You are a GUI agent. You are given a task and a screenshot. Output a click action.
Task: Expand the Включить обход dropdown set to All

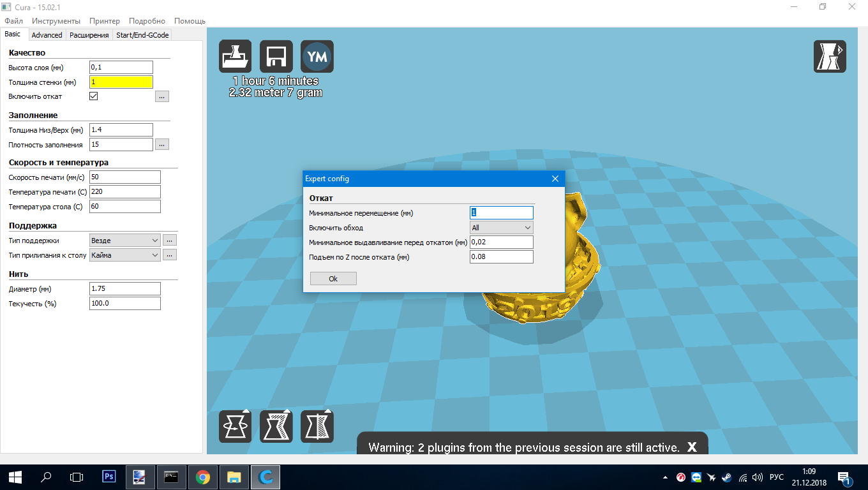[x=501, y=228]
